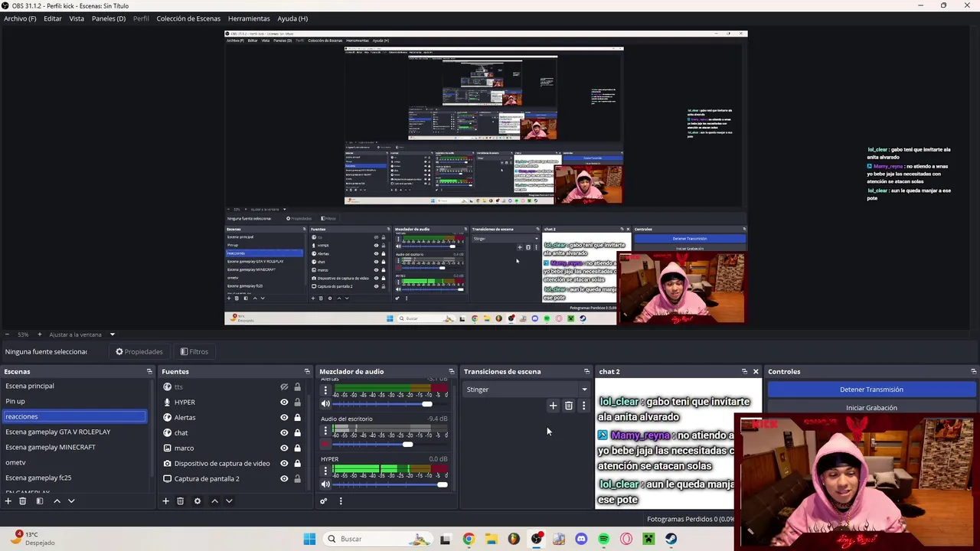980x551 pixels.
Task: Open the Editar menu
Action: click(x=53, y=18)
